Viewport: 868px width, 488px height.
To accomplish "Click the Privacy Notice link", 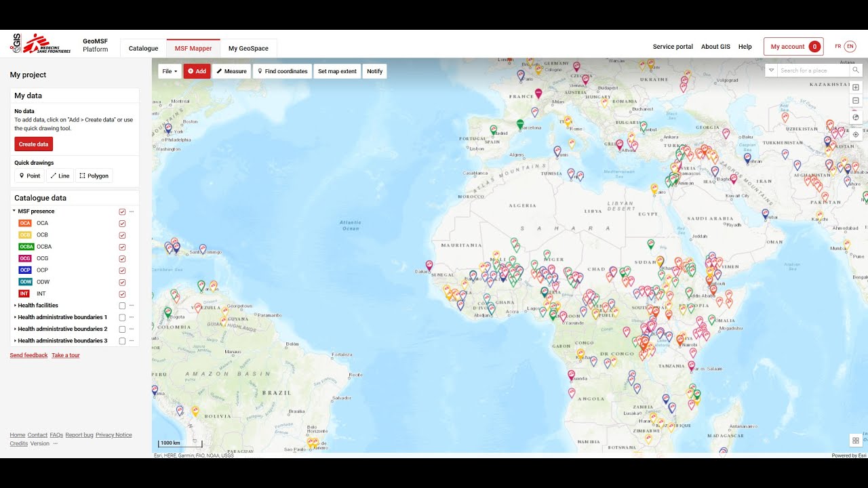I will click(114, 435).
